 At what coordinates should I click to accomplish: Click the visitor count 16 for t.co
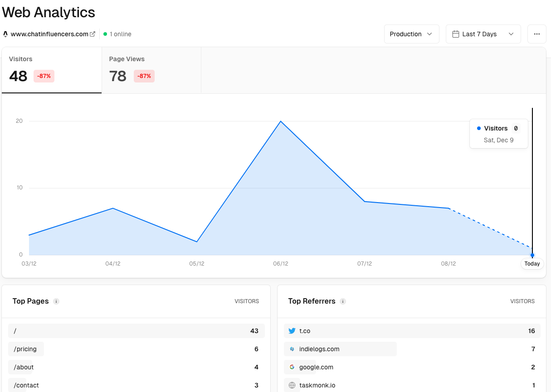tap(531, 331)
